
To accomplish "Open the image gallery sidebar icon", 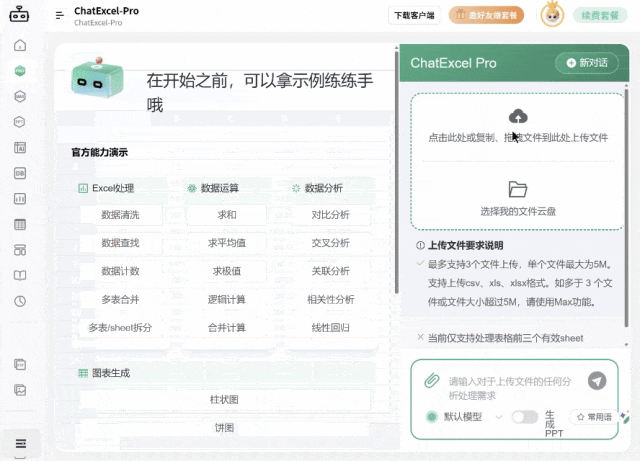I will (20, 390).
